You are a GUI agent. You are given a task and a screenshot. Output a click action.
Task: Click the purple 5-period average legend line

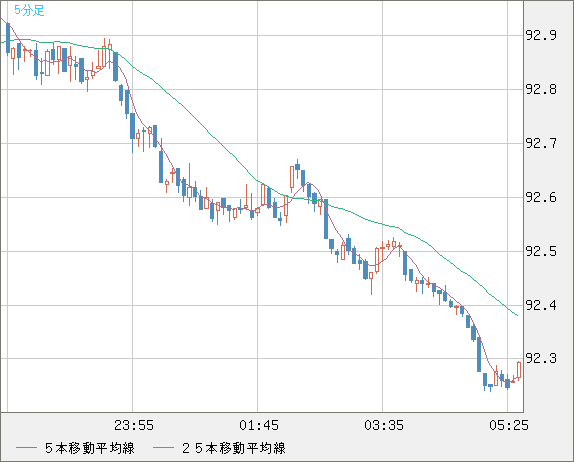(26, 448)
